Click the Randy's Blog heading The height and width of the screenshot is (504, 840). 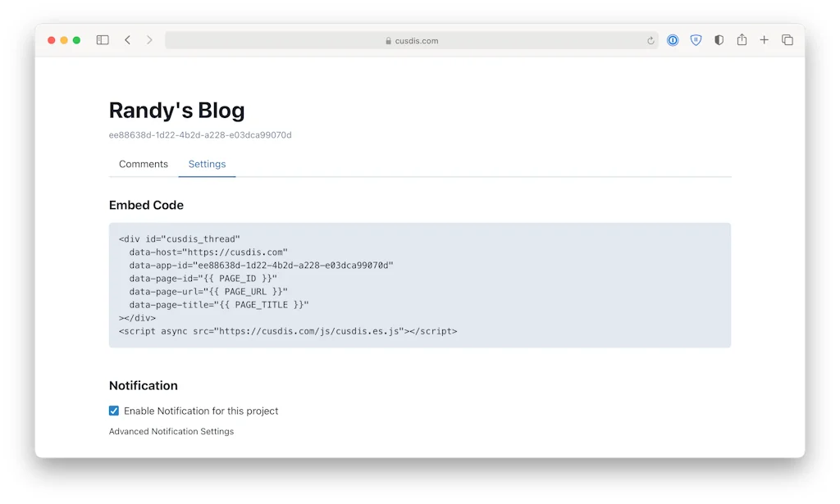pyautogui.click(x=176, y=110)
